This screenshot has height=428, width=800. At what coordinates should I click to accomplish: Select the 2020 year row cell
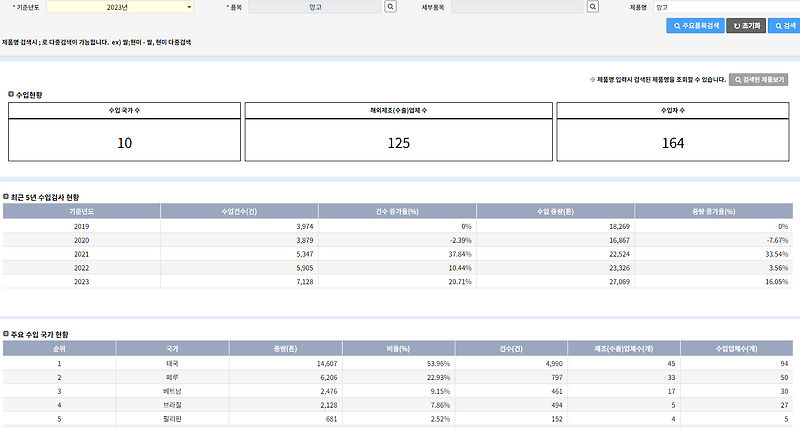coord(82,240)
